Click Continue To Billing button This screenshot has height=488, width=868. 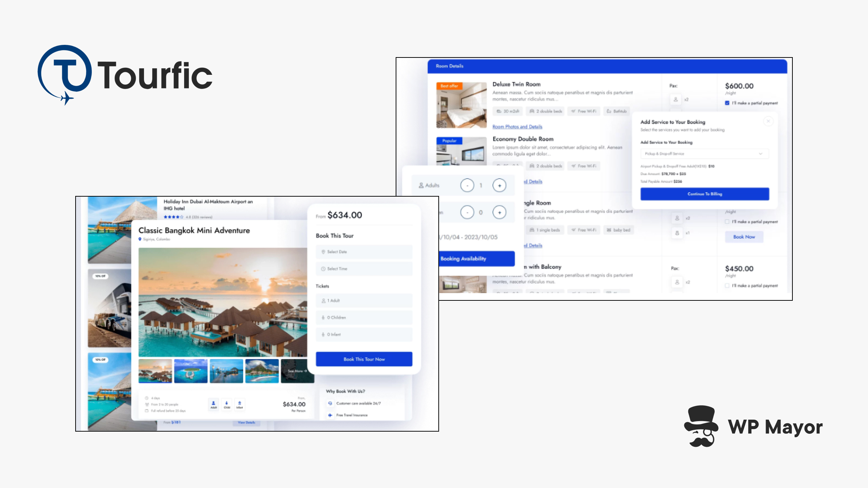click(705, 194)
